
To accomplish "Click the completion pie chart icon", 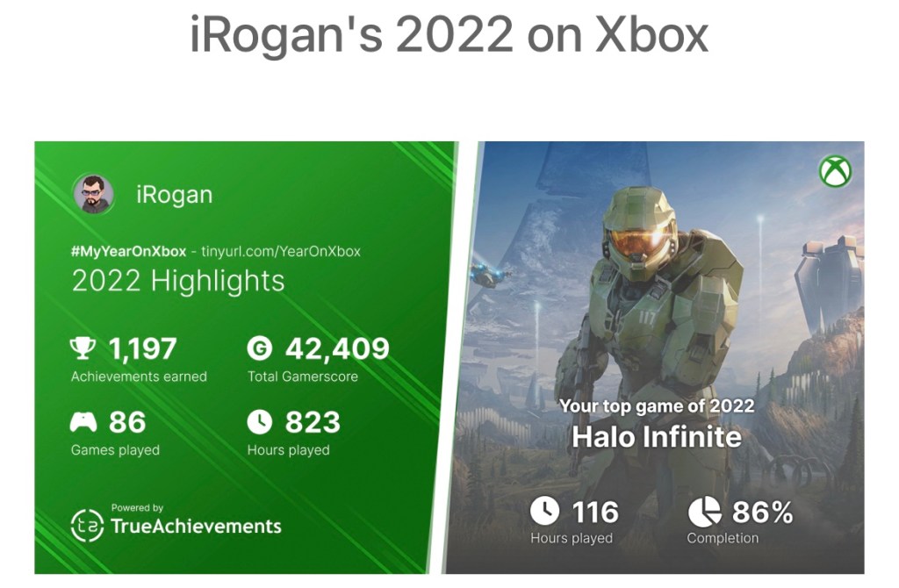I will (702, 510).
